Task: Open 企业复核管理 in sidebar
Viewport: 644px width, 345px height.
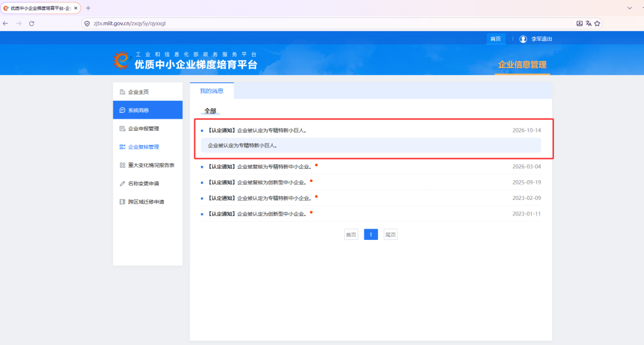Action: tap(148, 147)
